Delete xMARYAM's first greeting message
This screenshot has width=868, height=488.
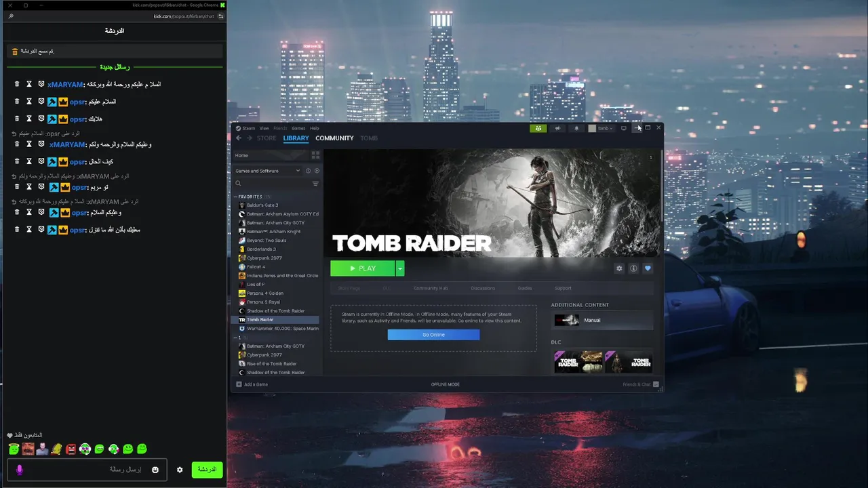17,84
